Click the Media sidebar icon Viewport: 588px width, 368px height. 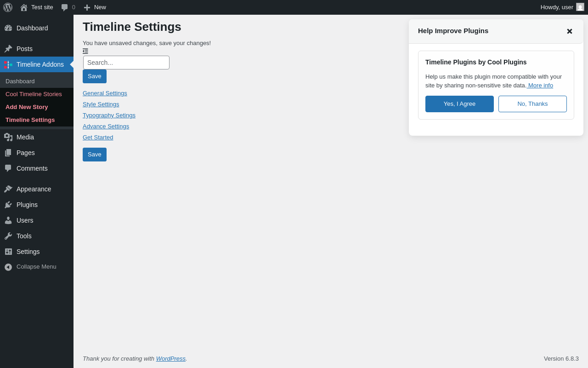click(x=8, y=137)
